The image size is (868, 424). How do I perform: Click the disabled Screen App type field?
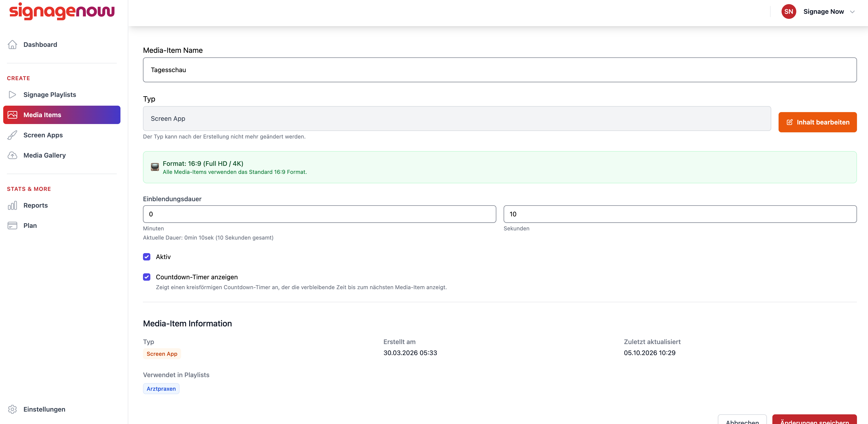[457, 119]
